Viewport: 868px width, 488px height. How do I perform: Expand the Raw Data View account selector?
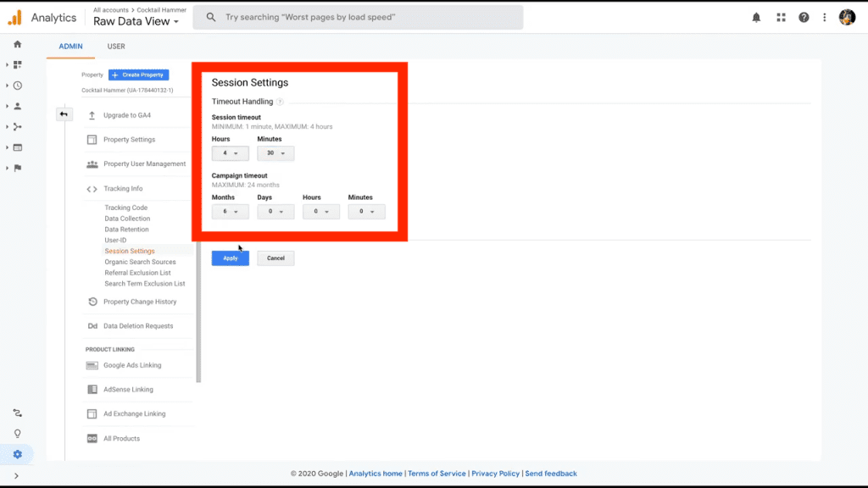137,21
